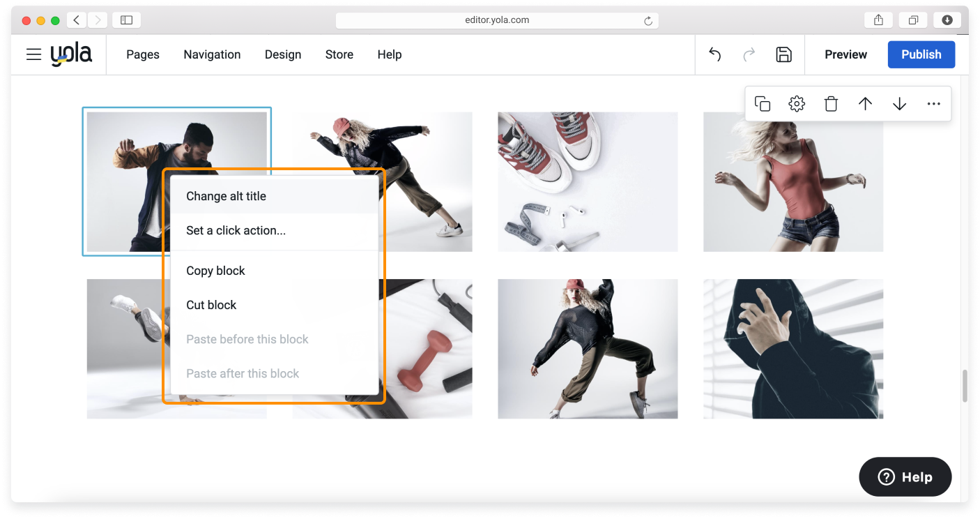Click the browser address bar

click(x=497, y=20)
